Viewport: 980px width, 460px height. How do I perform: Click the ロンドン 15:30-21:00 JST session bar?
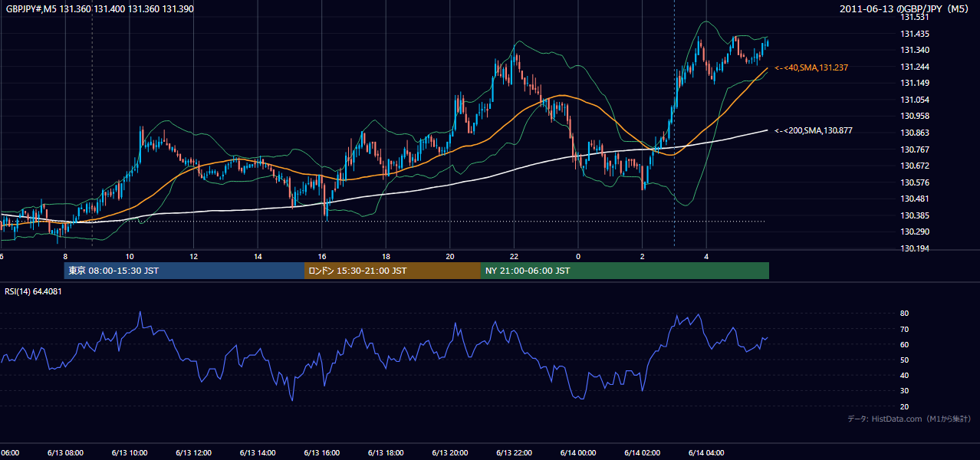coord(393,271)
